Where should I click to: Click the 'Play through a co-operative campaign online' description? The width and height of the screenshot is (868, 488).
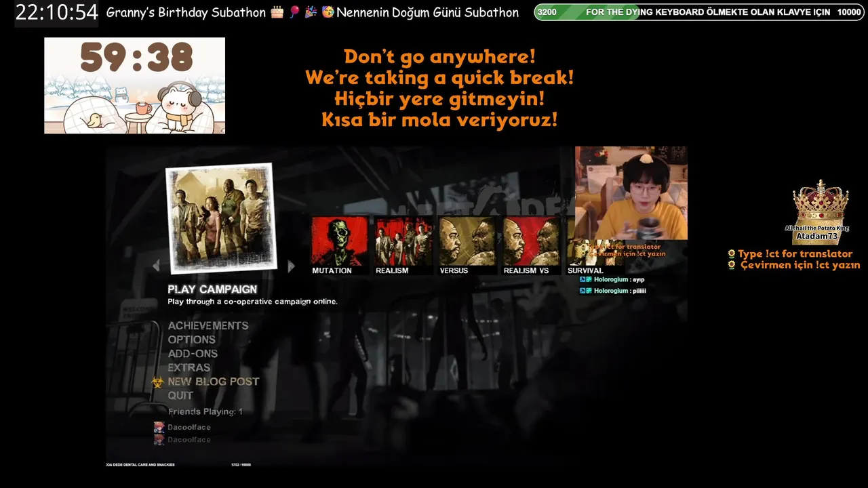pyautogui.click(x=252, y=302)
